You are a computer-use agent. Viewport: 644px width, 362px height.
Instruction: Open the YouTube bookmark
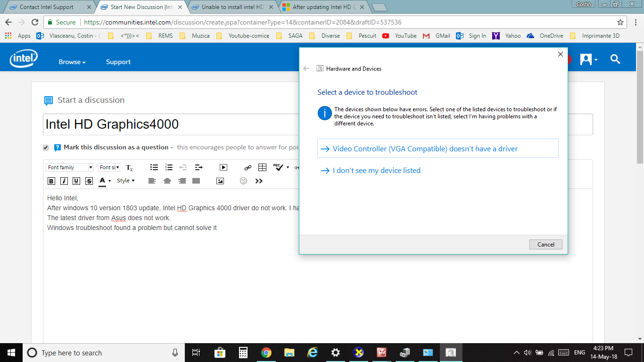coord(400,36)
